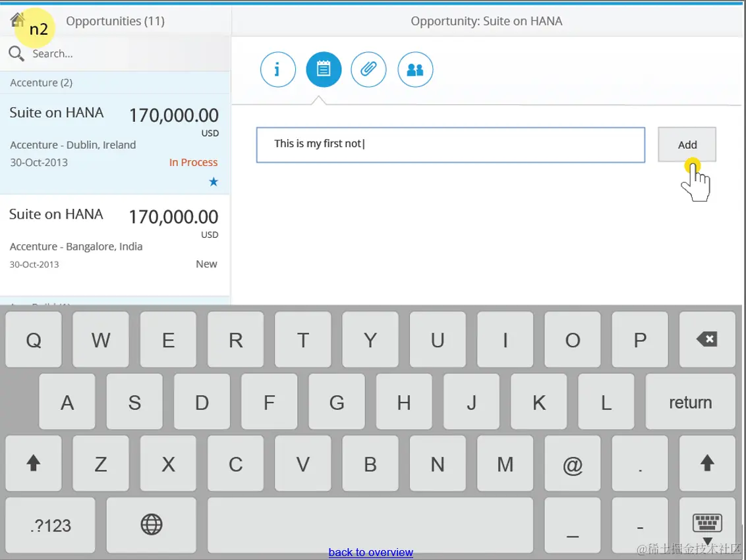Image resolution: width=746 pixels, height=560 pixels.
Task: Tap the M key
Action: click(x=505, y=463)
